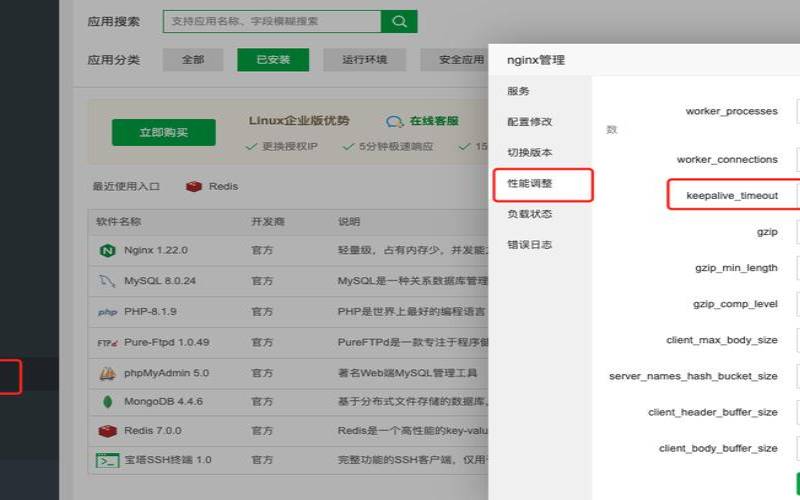
Task: Click the PHP-8.1.9 icon
Action: pyautogui.click(x=107, y=312)
